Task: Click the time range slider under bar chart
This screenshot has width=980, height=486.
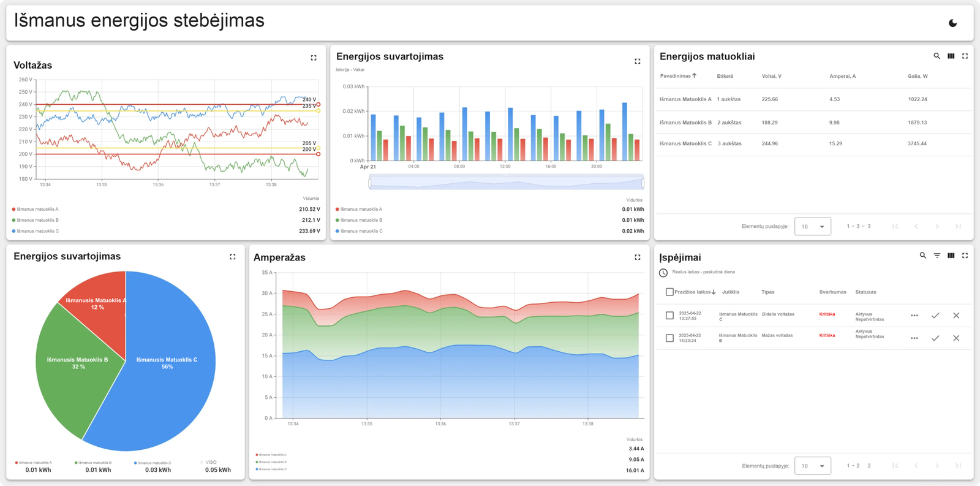Action: [x=506, y=183]
